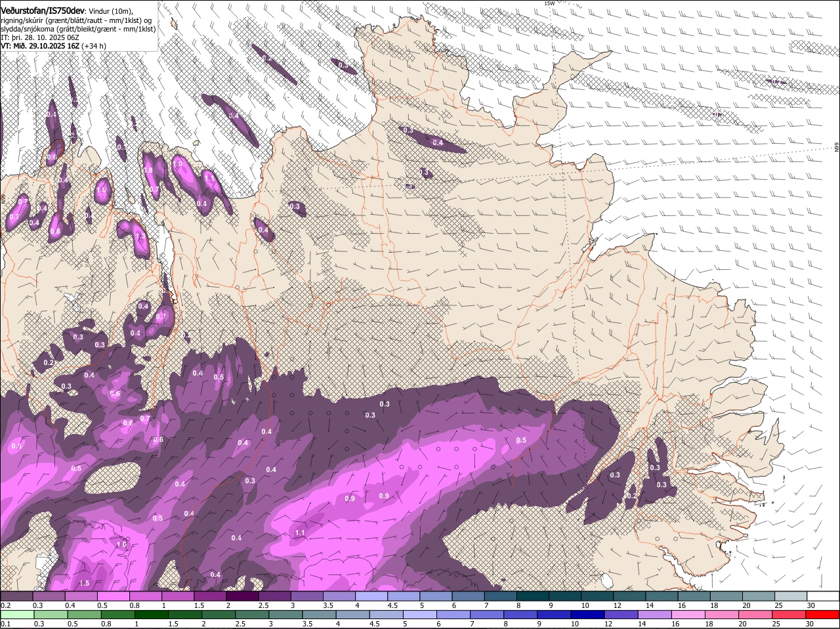Image resolution: width=840 pixels, height=629 pixels.
Task: Click the 'slydda/snjókoma' line in the header
Action: pos(78,29)
